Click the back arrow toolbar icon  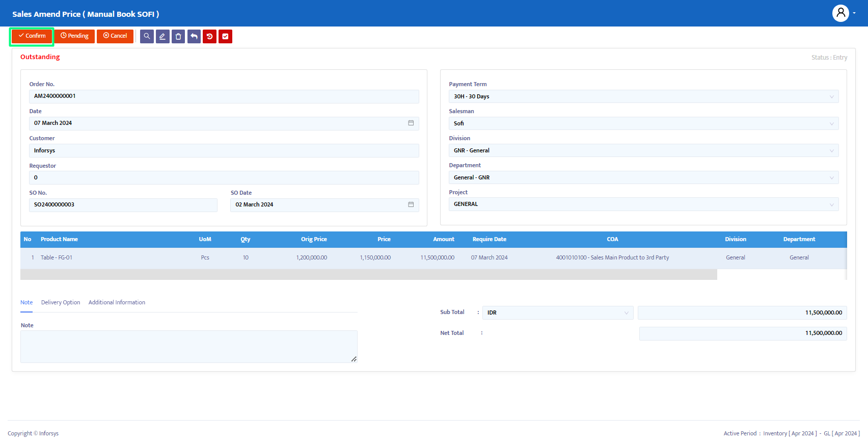click(194, 36)
